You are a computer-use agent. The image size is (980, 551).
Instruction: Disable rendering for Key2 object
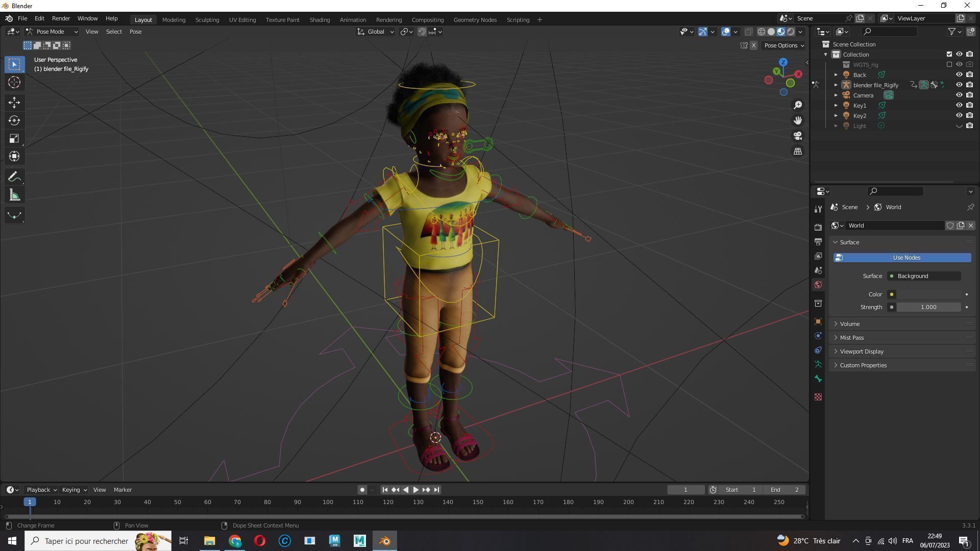(x=970, y=116)
